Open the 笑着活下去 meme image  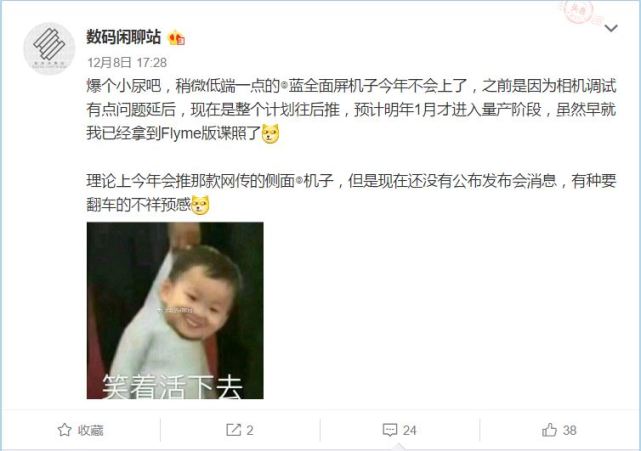pos(175,310)
